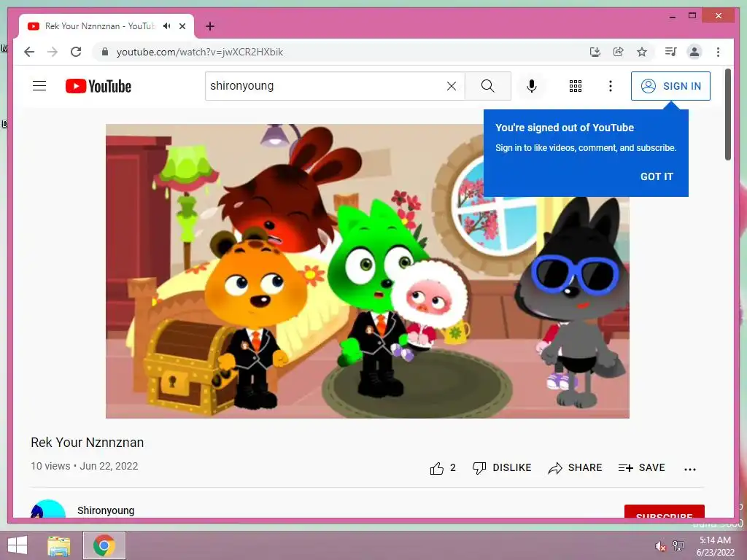Viewport: 747px width, 560px height.
Task: Reload the YouTube page
Action: (x=76, y=52)
